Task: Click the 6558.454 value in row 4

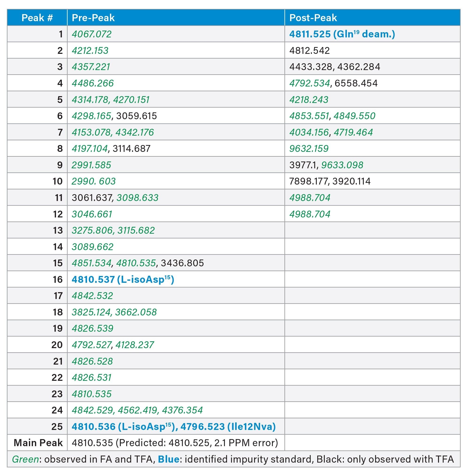Action: pyautogui.click(x=356, y=83)
